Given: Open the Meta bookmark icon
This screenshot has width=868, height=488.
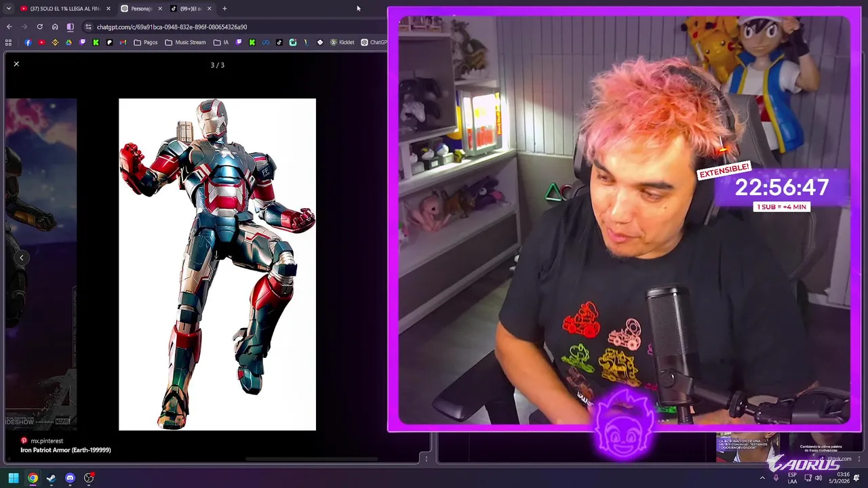Looking at the screenshot, I should point(265,42).
